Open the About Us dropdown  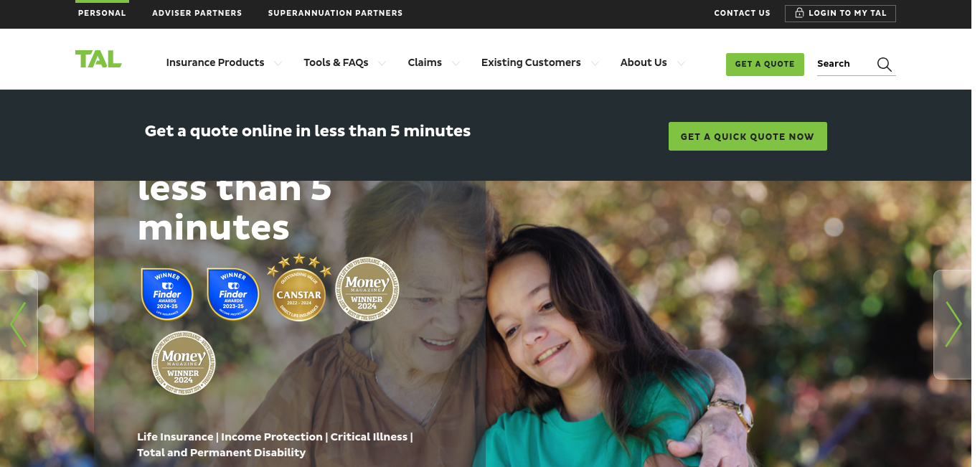tap(652, 62)
